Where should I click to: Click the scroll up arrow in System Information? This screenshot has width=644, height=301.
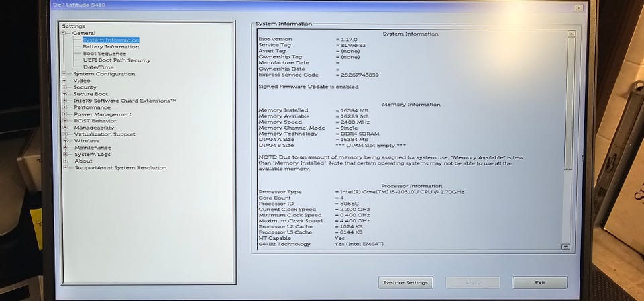571,34
